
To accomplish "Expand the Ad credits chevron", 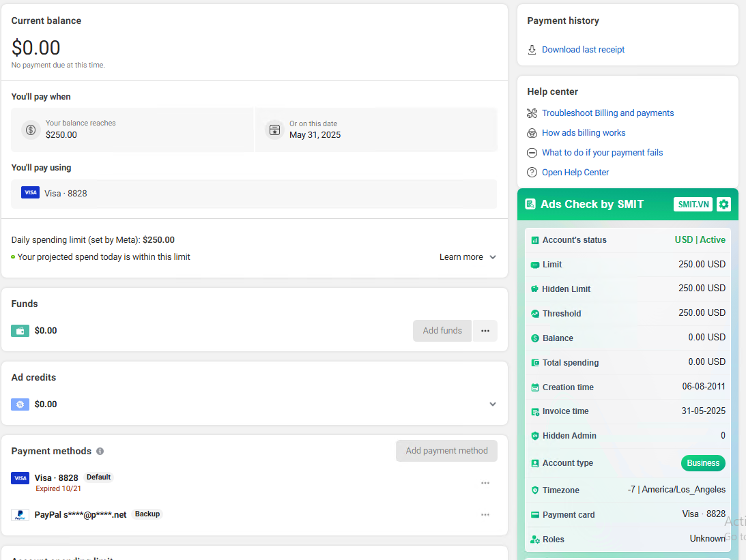I will point(492,404).
